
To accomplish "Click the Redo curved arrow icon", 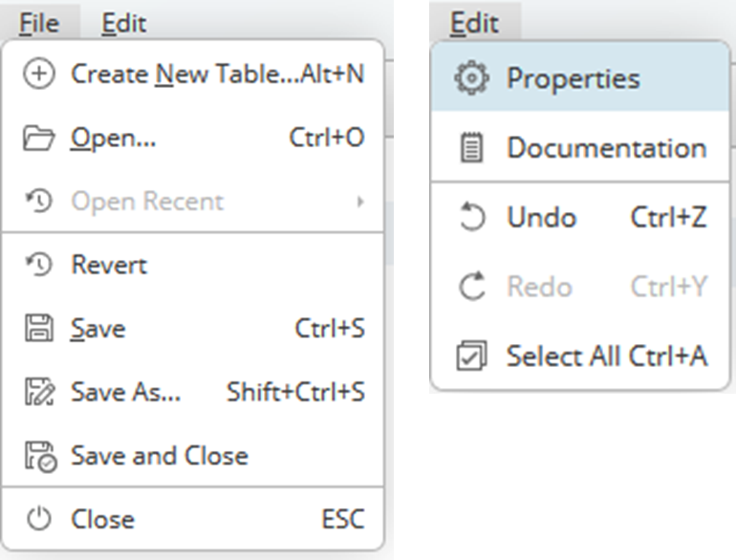I will pyautogui.click(x=472, y=286).
